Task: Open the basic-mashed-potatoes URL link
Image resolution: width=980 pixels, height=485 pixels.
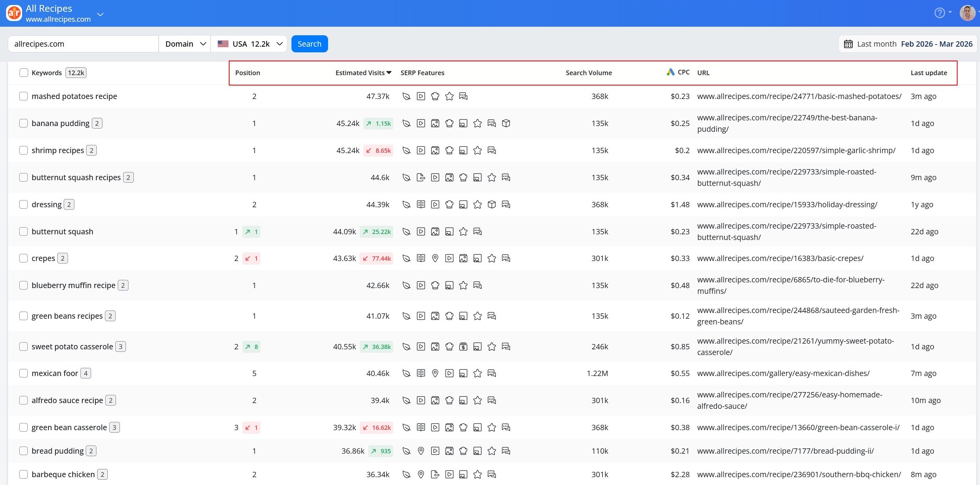Action: coord(799,96)
